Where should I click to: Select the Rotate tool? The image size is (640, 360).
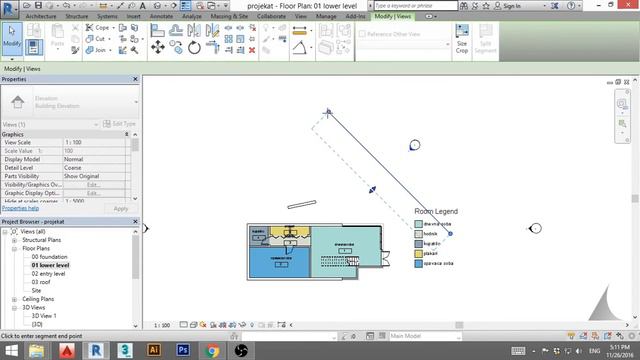click(194, 47)
